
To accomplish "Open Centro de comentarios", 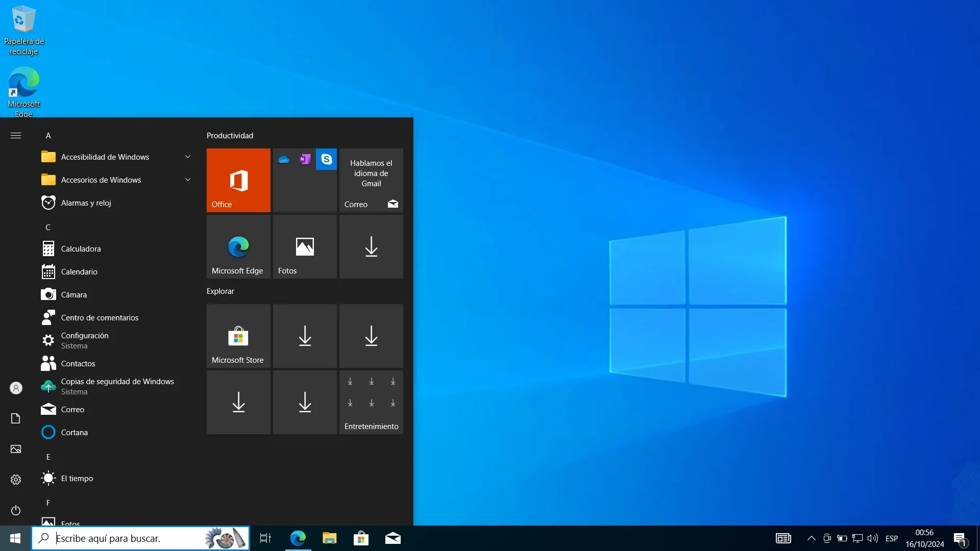I will click(117, 317).
